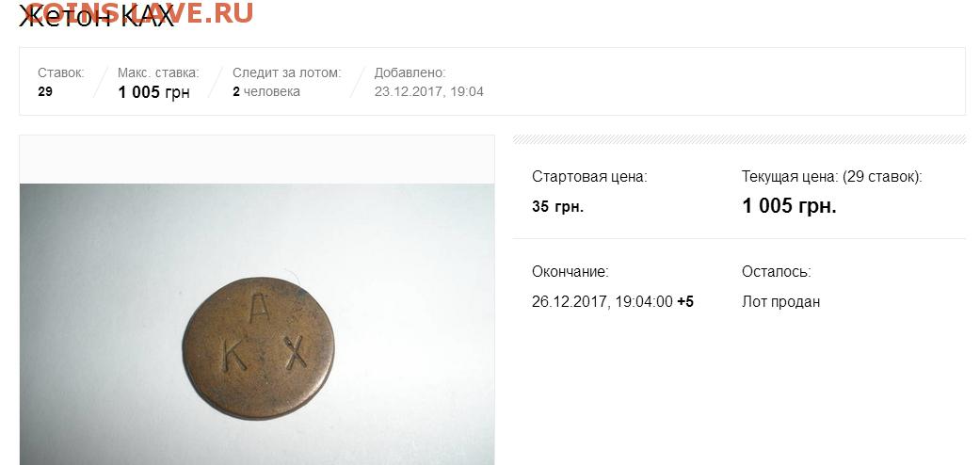Click the Лот продан status text
The width and height of the screenshot is (980, 465).
(x=780, y=302)
